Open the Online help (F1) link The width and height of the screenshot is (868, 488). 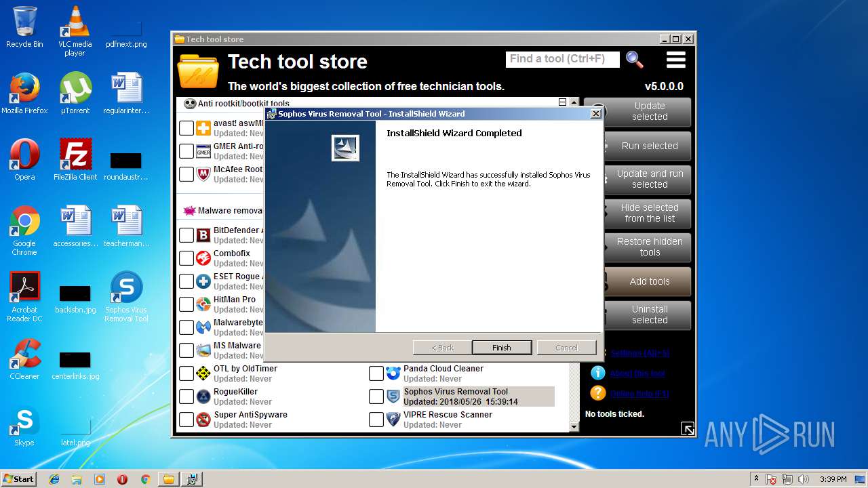(641, 394)
